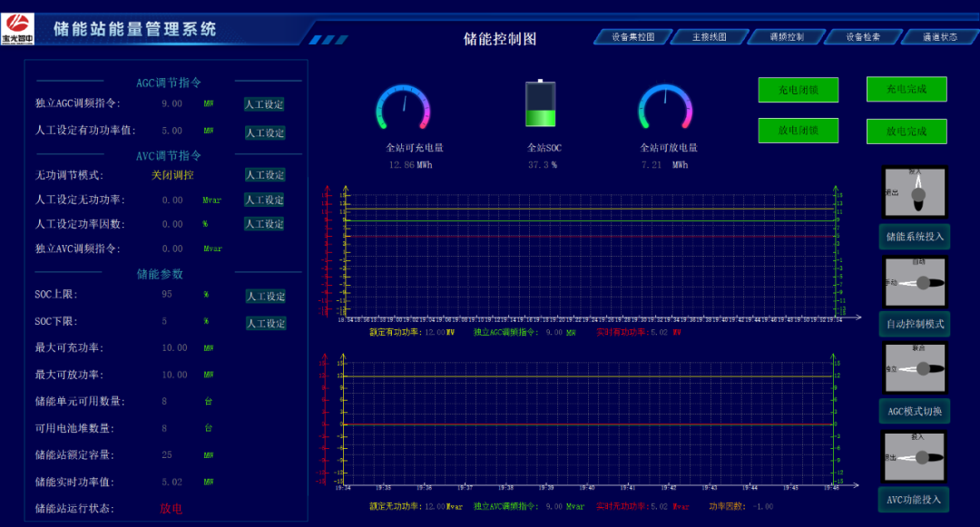Click the 全站SOC battery level icon

tap(541, 104)
